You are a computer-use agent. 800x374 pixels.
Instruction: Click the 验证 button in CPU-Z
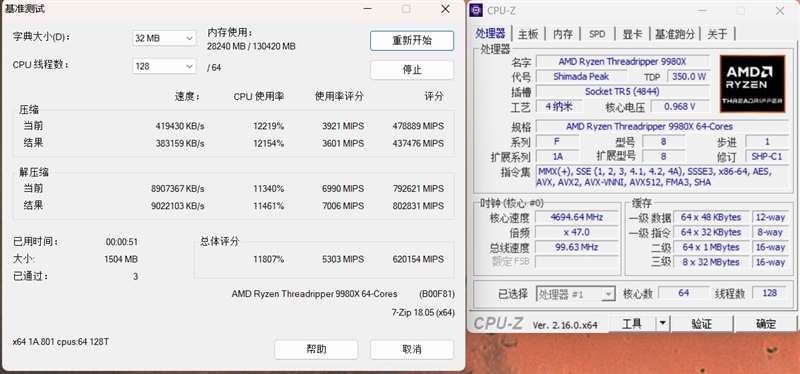(702, 323)
